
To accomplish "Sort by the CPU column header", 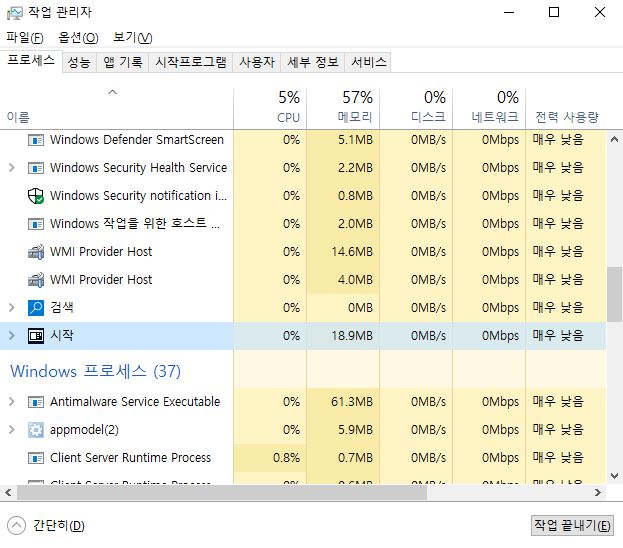I will pyautogui.click(x=270, y=108).
